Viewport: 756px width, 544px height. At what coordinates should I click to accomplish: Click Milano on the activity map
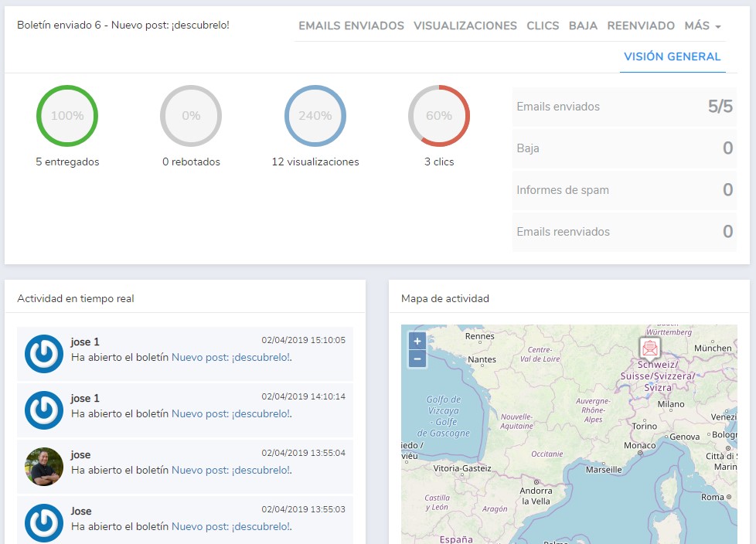pyautogui.click(x=671, y=404)
